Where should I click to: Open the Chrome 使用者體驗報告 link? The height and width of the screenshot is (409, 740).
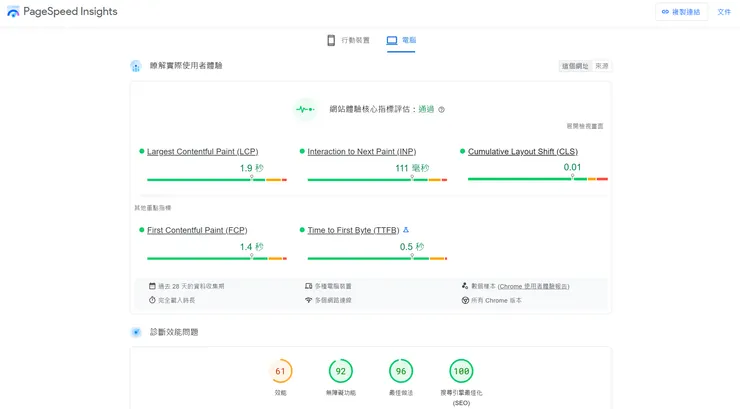pos(533,286)
